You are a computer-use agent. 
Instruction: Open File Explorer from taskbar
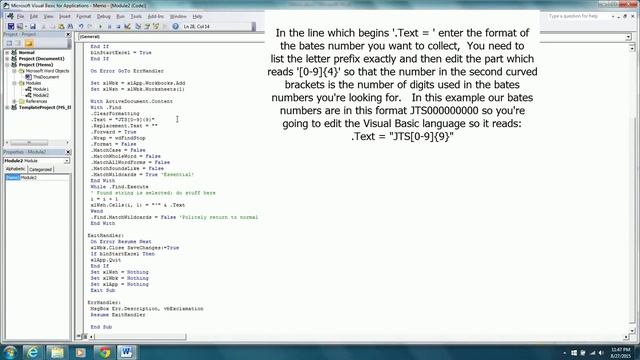pyautogui.click(x=57, y=352)
